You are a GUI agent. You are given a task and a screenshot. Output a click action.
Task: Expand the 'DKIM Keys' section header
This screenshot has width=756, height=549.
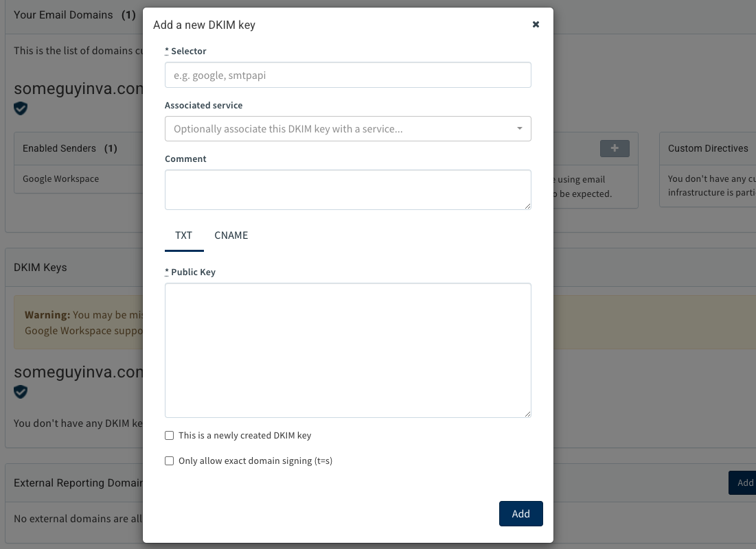click(41, 267)
